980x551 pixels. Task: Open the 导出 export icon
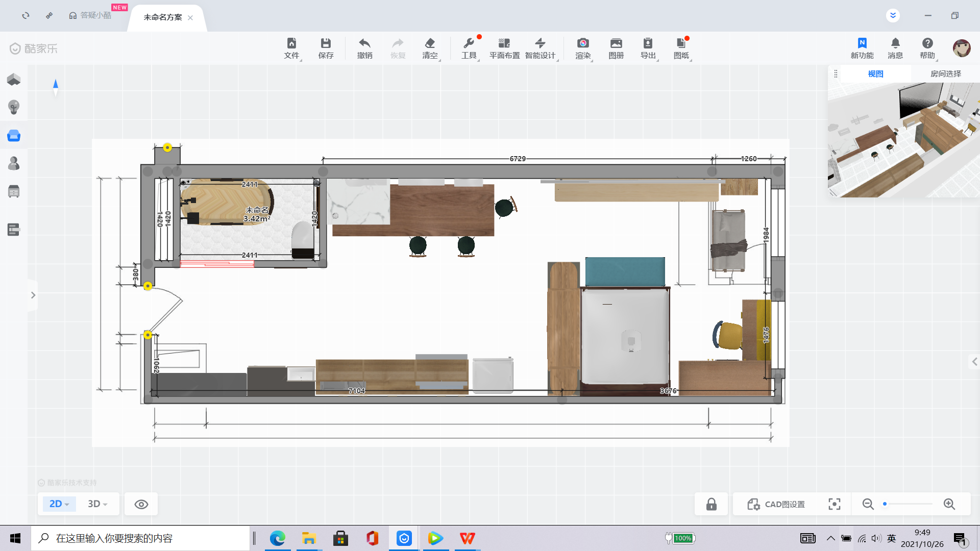[648, 48]
